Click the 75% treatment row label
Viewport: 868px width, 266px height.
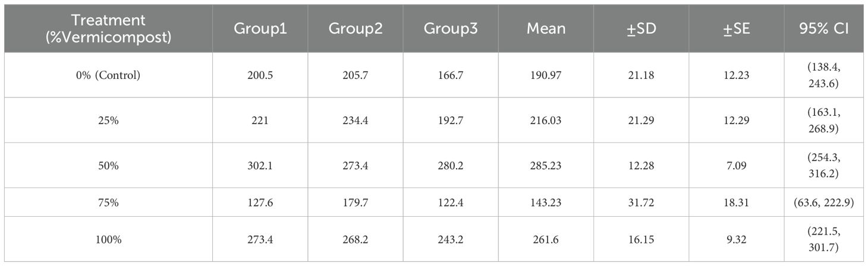[x=109, y=202]
